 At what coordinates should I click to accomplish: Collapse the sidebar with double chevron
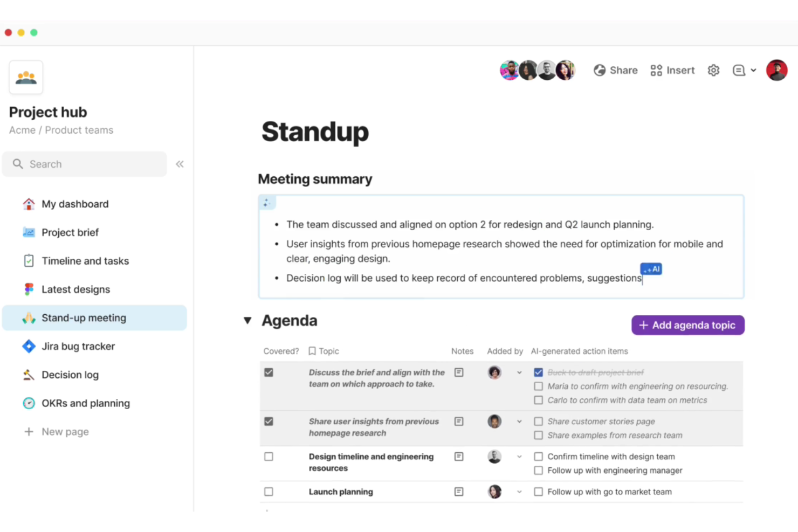180,164
